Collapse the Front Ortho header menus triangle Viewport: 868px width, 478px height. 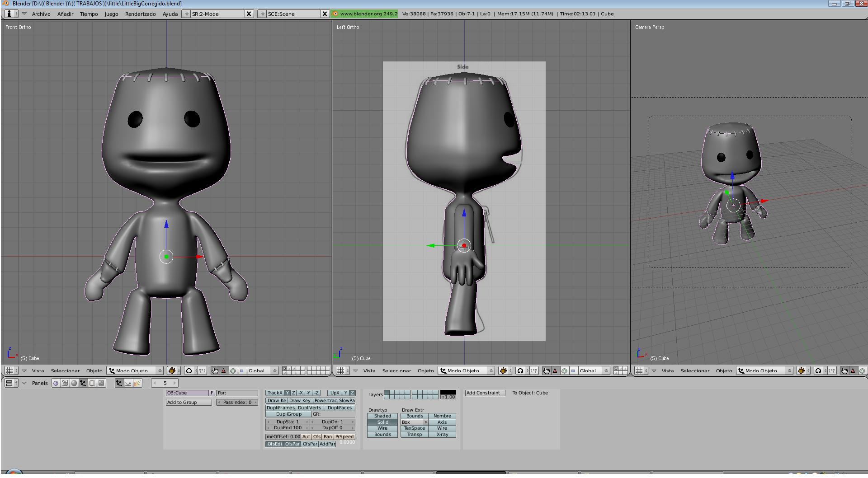[x=24, y=370]
